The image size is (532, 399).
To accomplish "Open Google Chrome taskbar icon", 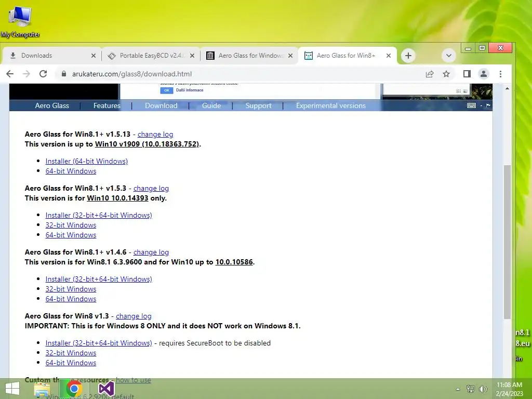I will tap(74, 389).
